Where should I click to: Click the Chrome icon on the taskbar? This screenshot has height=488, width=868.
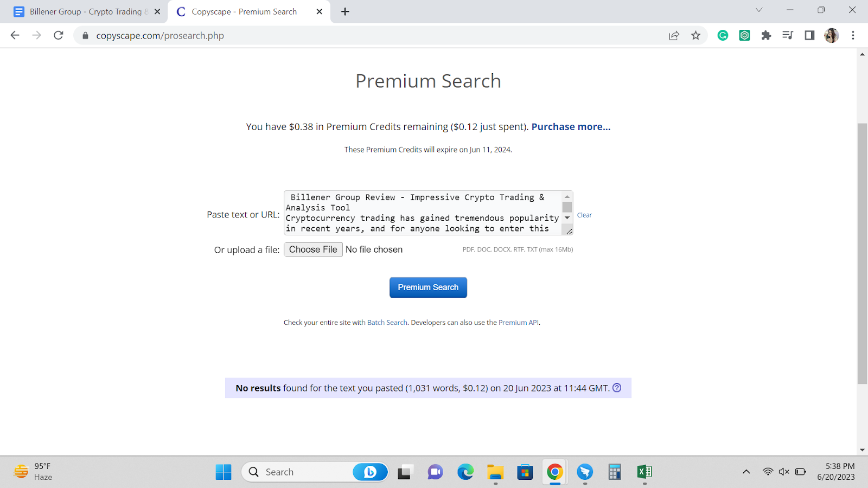tap(554, 472)
